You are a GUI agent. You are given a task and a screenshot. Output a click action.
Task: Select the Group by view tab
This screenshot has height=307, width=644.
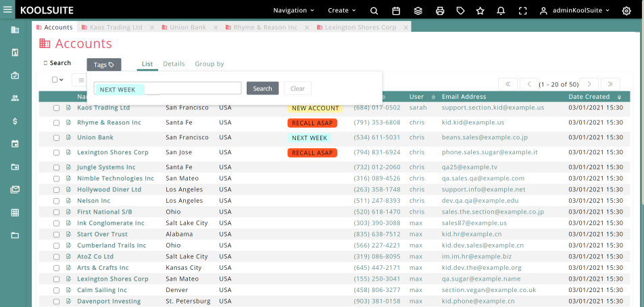click(x=209, y=64)
